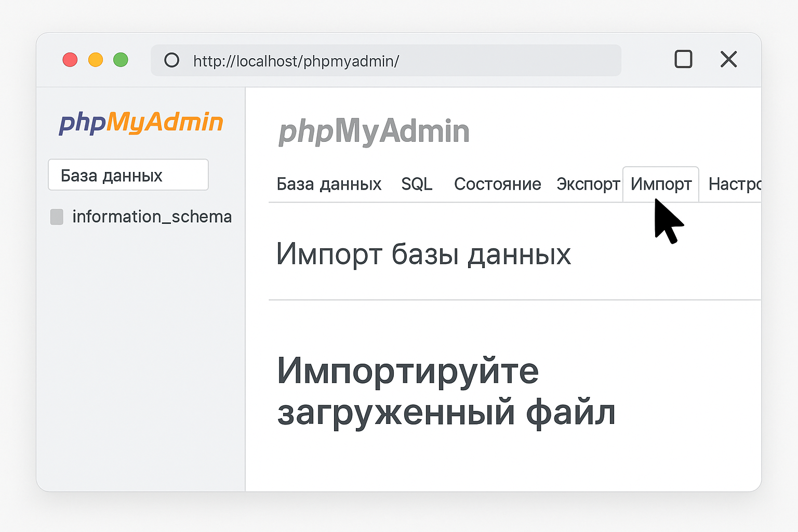This screenshot has height=532, width=798.
Task: Click the phpMyAdmin logo in the sidebar
Action: coord(141,123)
